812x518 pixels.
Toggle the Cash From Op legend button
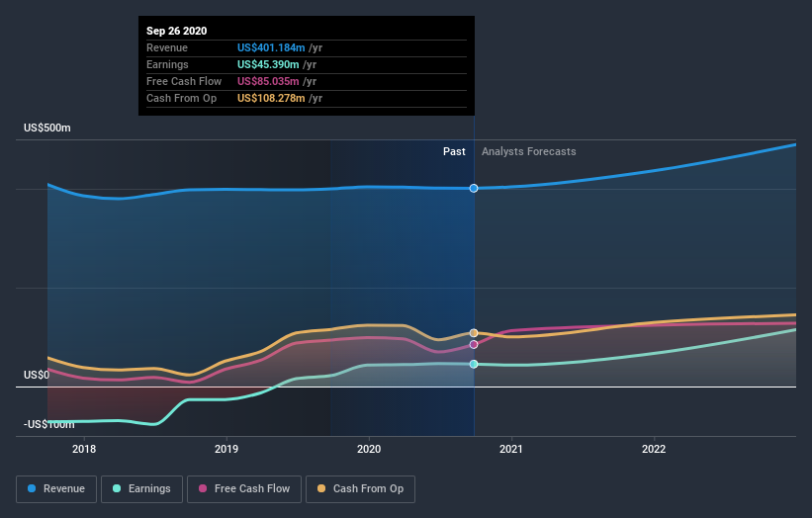360,489
